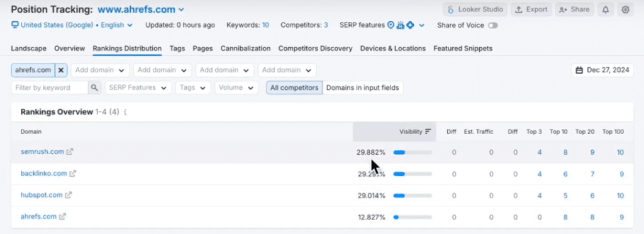Sort by the Visibility column icon
The height and width of the screenshot is (234, 644).
point(428,131)
